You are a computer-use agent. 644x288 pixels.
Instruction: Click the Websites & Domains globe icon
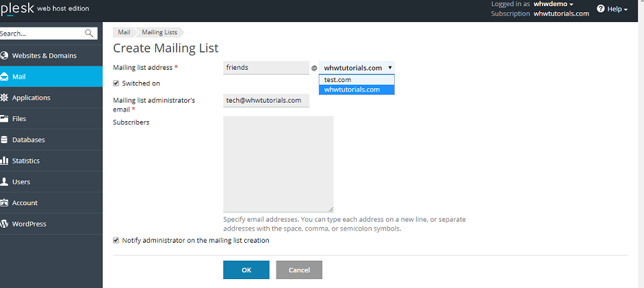pos(5,56)
